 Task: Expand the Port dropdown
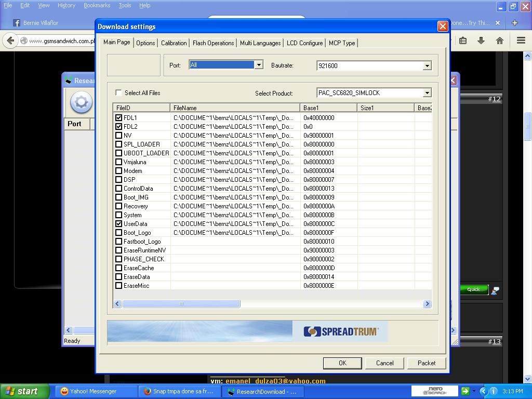click(258, 65)
